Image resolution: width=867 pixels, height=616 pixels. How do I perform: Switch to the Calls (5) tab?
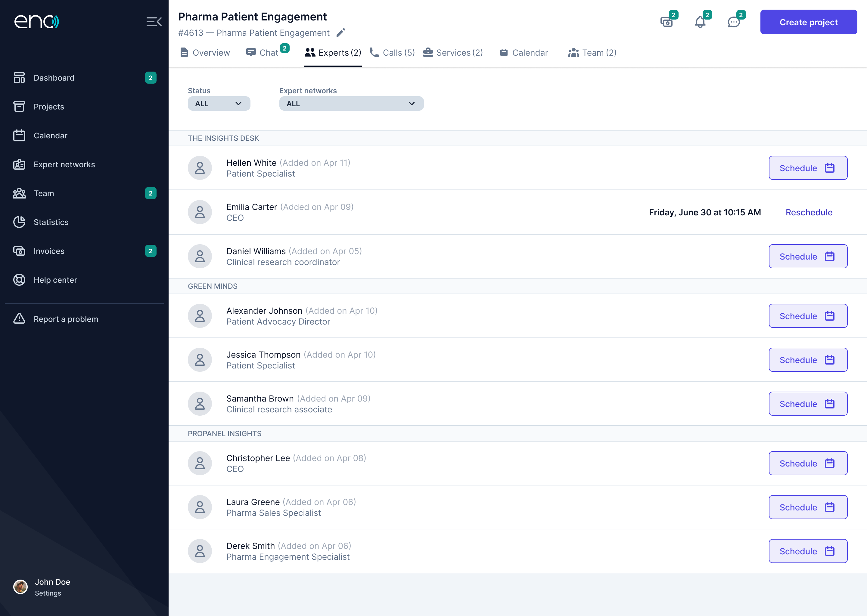[392, 53]
